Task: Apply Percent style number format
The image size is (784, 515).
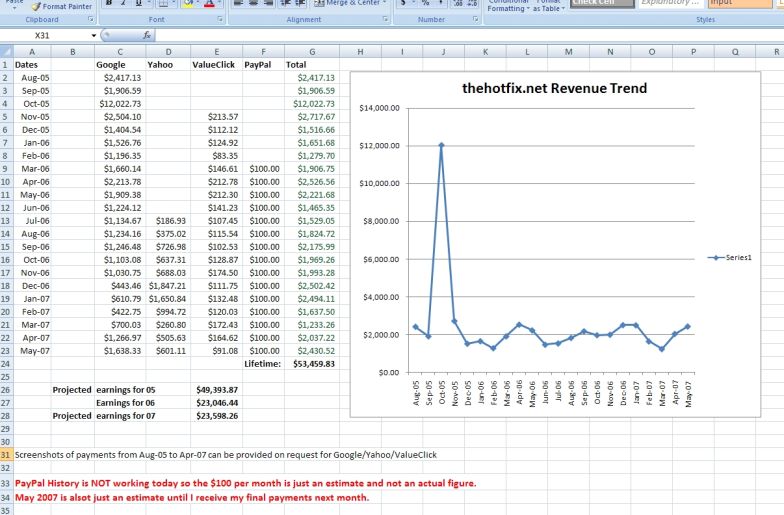Action: click(425, 4)
